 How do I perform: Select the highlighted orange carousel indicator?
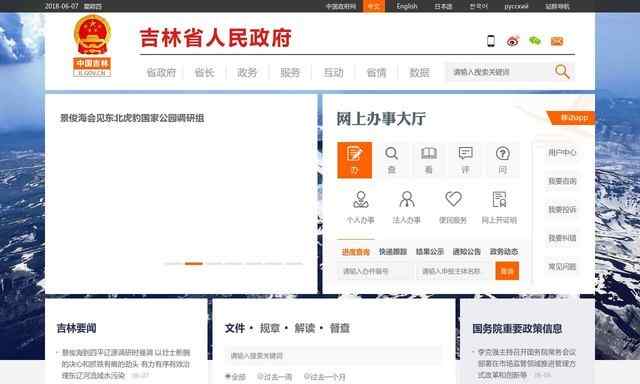(x=193, y=264)
